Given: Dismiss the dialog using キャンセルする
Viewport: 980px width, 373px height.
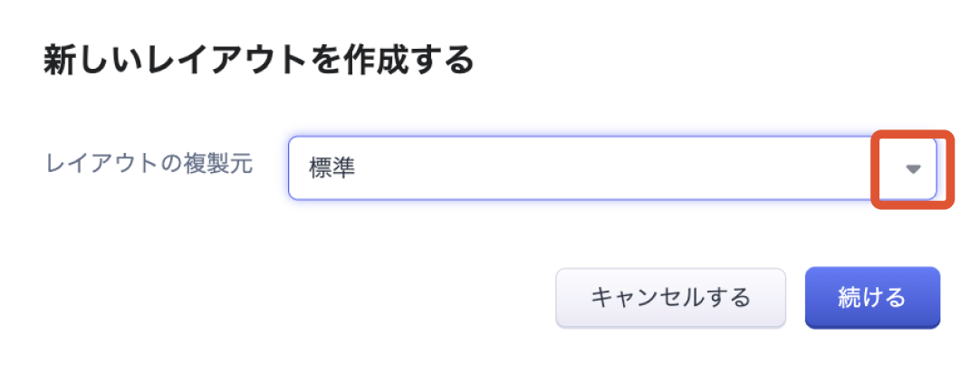Looking at the screenshot, I should click(x=670, y=297).
